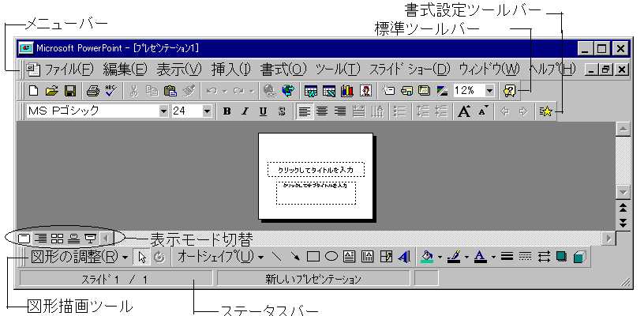Image resolution: width=644 pixels, height=316 pixels.
Task: Switch to Slide Sorter view button
Action: [57, 238]
